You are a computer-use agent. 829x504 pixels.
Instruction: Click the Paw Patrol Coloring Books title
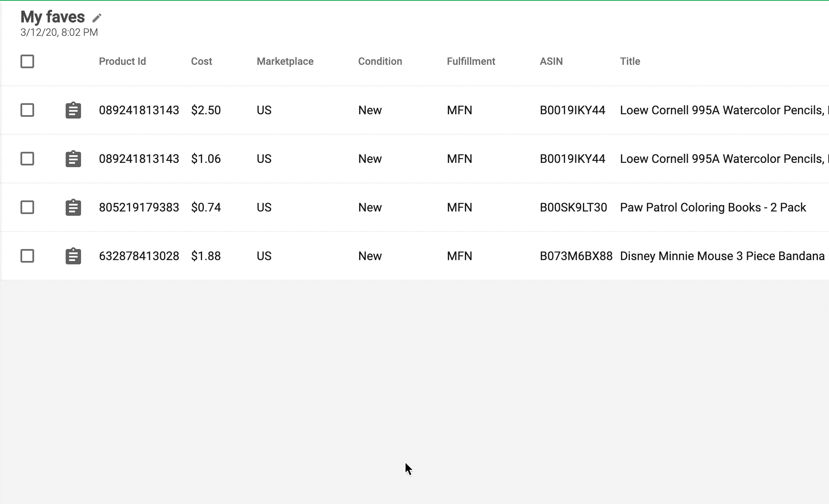click(713, 208)
